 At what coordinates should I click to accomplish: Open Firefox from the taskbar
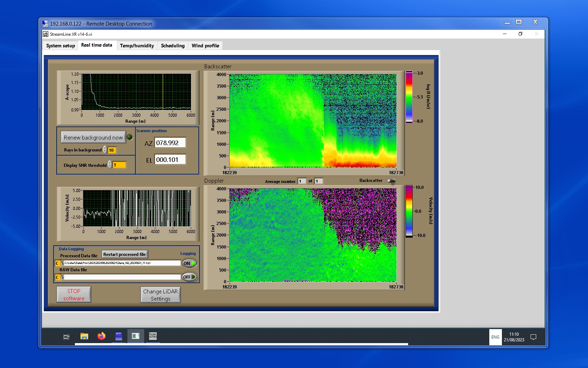pyautogui.click(x=101, y=336)
